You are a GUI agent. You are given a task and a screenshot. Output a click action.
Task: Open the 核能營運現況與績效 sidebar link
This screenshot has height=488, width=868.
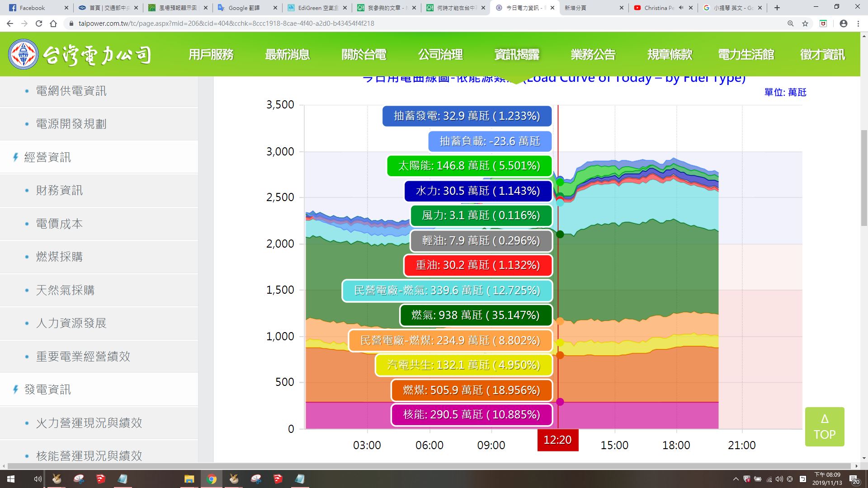click(89, 455)
